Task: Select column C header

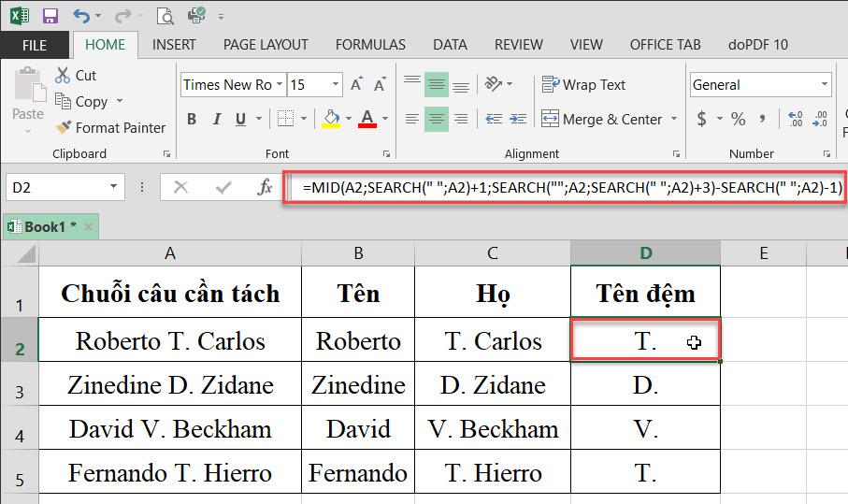Action: pyautogui.click(x=493, y=252)
